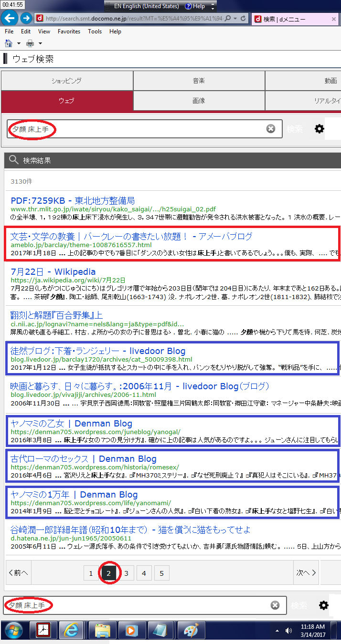Clear the top search field with X icon
This screenshot has height=644, width=341.
click(x=271, y=129)
